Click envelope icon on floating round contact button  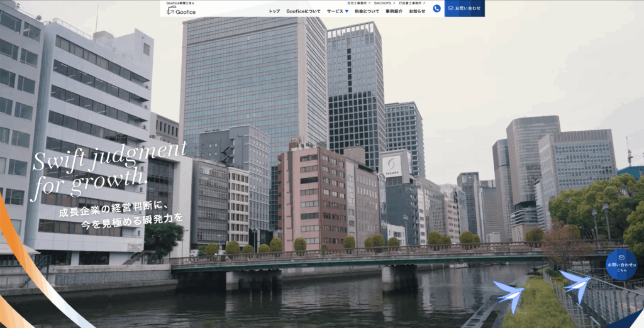point(621,257)
